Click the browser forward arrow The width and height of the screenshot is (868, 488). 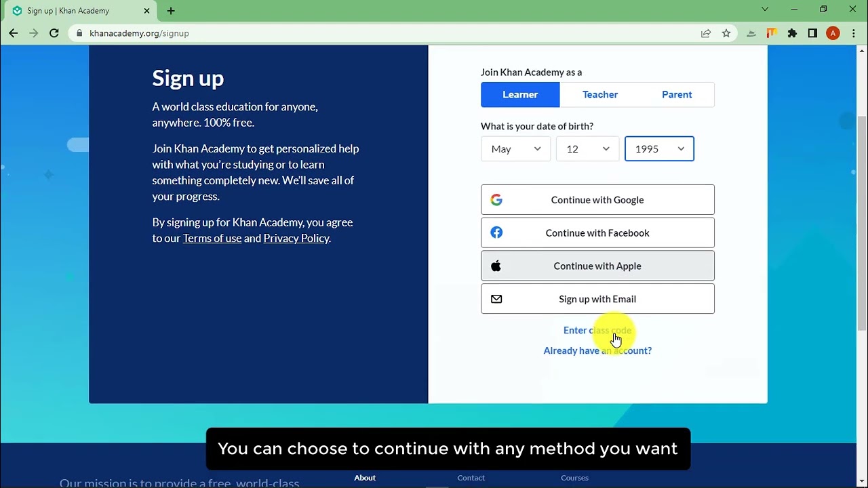pos(34,33)
